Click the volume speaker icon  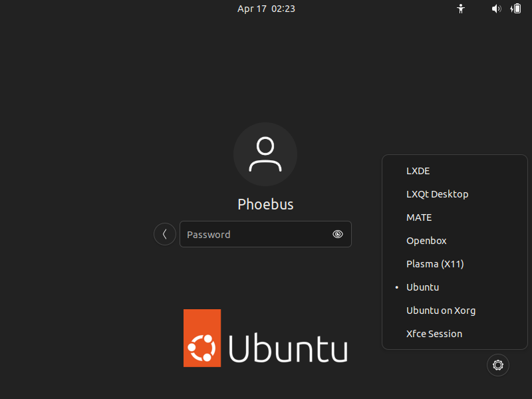pyautogui.click(x=496, y=9)
